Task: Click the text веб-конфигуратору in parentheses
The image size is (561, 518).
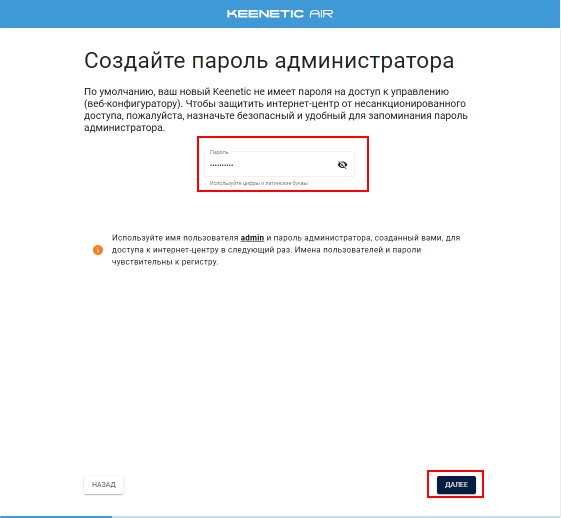Action: pyautogui.click(x=132, y=104)
